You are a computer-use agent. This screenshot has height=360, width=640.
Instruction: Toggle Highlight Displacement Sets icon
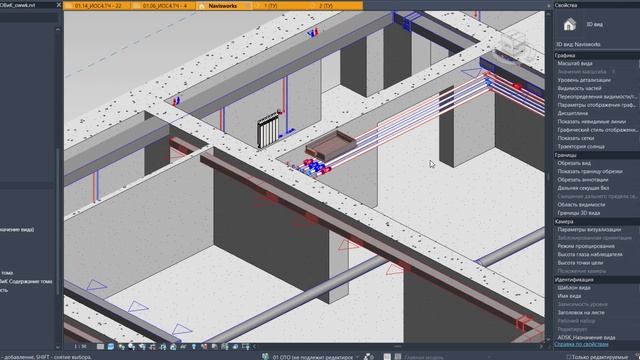pyautogui.click(x=235, y=347)
